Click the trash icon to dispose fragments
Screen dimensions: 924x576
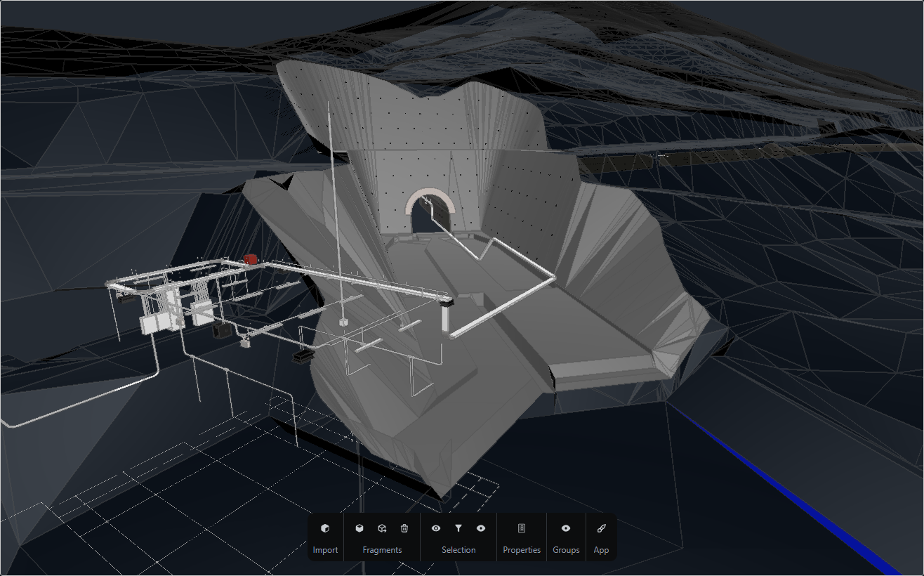(404, 528)
